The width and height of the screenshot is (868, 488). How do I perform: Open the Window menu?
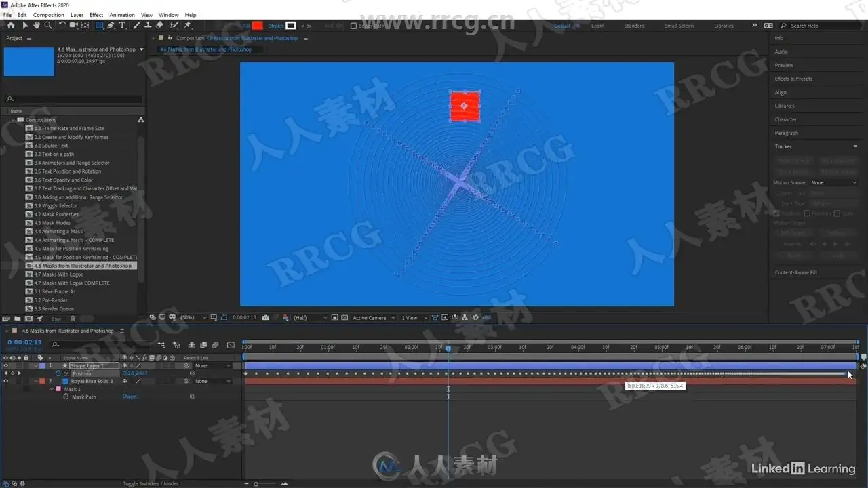(x=169, y=15)
